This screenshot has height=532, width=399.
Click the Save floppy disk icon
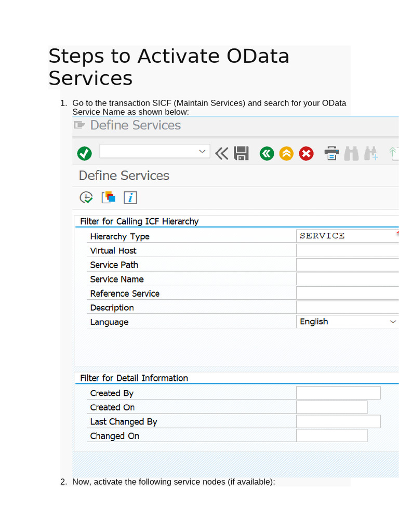(x=241, y=153)
